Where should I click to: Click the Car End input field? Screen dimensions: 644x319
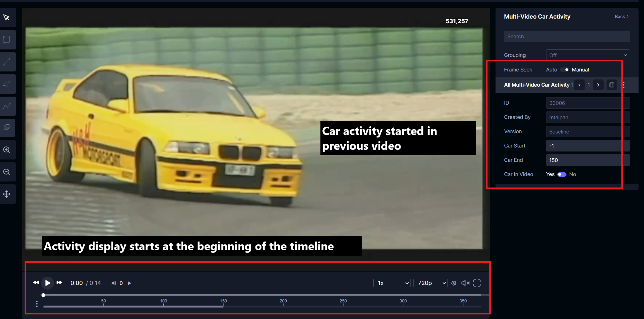coord(584,160)
